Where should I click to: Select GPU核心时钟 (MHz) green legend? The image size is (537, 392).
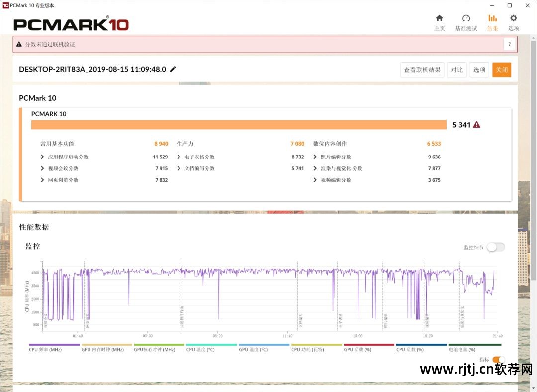click(x=159, y=348)
